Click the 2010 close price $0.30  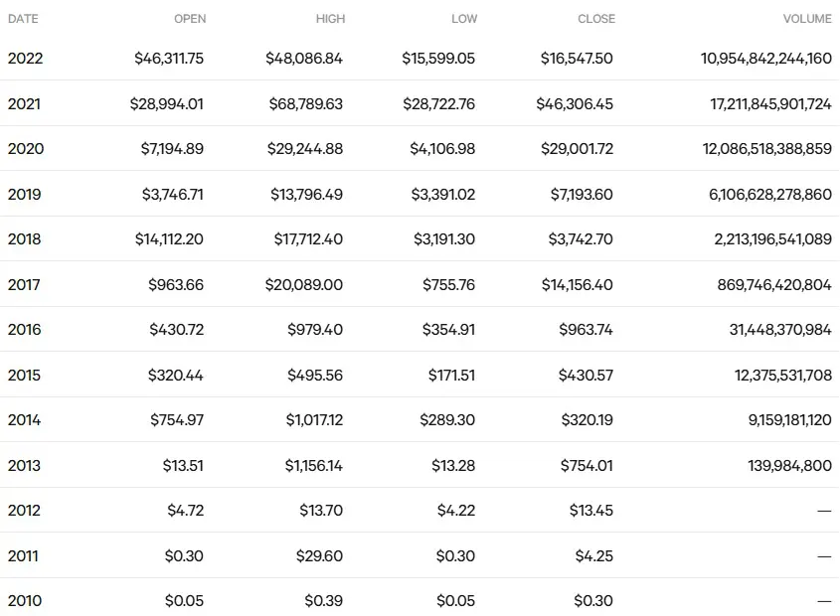[593, 601]
